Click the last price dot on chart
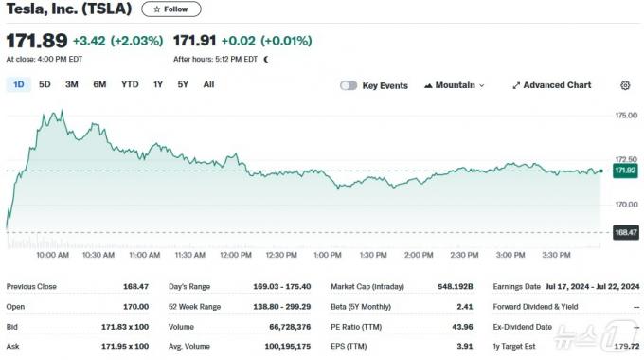 (x=601, y=171)
